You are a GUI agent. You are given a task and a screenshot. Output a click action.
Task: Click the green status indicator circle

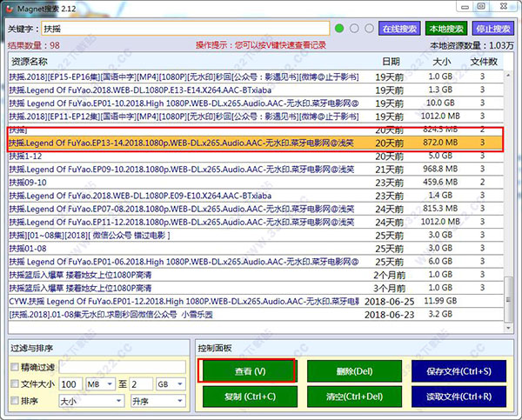tap(340, 28)
